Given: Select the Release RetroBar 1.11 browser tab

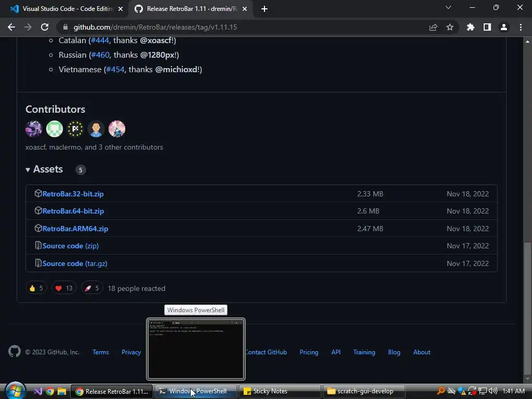Looking at the screenshot, I should pos(191,9).
